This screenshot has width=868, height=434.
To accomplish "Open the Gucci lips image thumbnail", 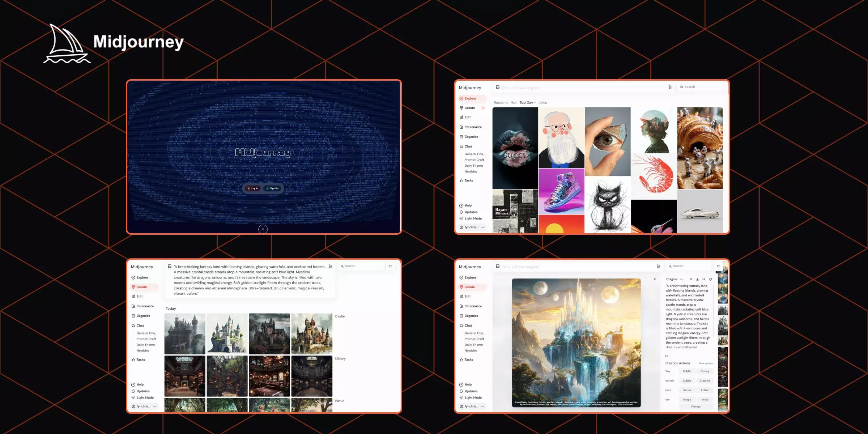I will point(515,148).
